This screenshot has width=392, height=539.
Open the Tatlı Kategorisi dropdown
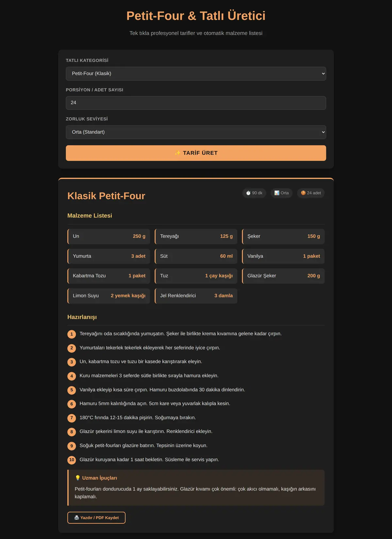[196, 74]
